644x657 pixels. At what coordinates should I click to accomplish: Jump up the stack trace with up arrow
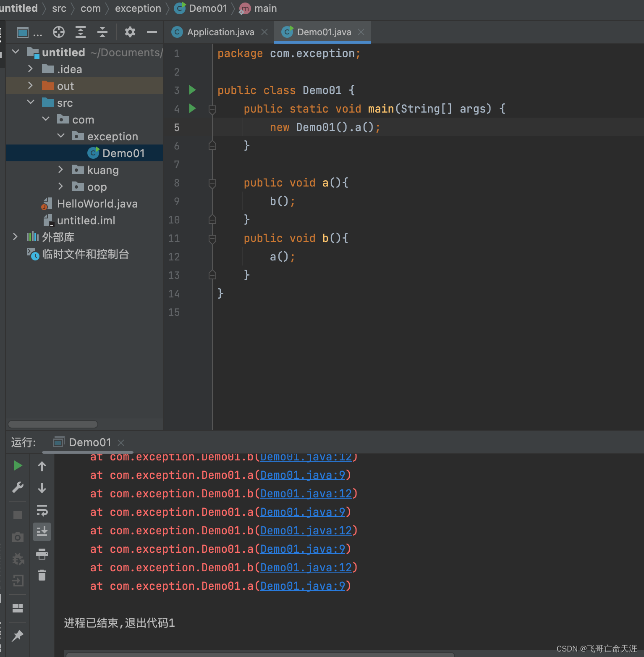(x=42, y=466)
